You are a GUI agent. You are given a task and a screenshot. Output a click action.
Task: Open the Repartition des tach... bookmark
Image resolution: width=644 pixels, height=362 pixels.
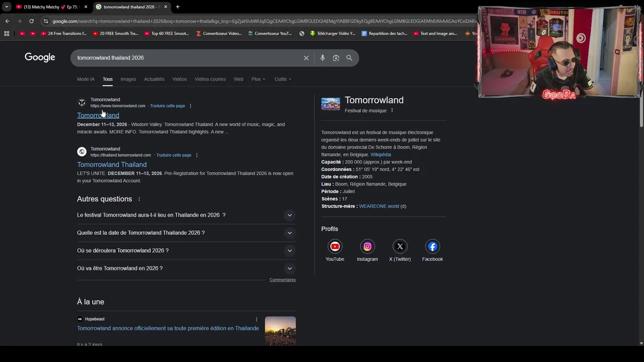(x=384, y=34)
